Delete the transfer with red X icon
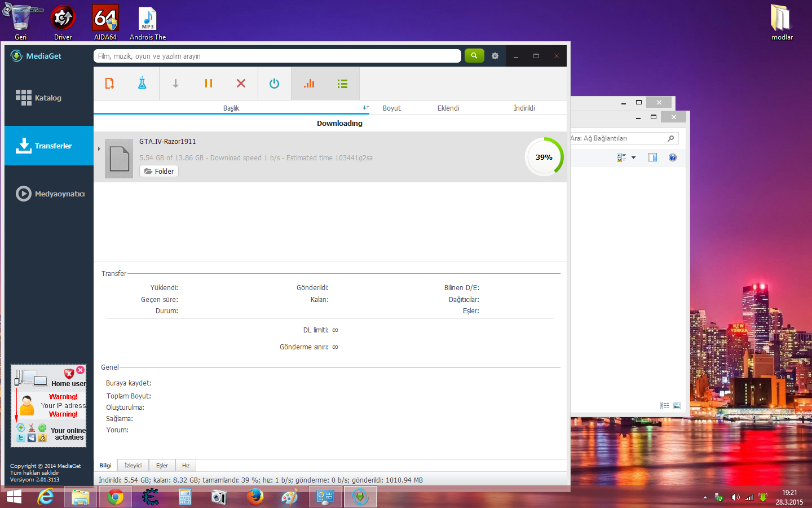This screenshot has height=508, width=812. click(241, 84)
